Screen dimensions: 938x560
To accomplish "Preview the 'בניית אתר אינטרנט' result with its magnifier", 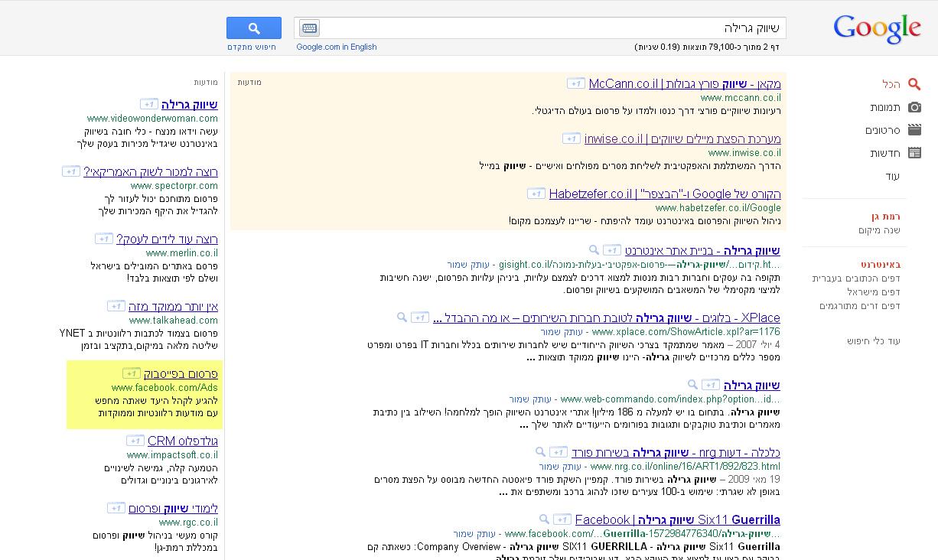I will (594, 250).
